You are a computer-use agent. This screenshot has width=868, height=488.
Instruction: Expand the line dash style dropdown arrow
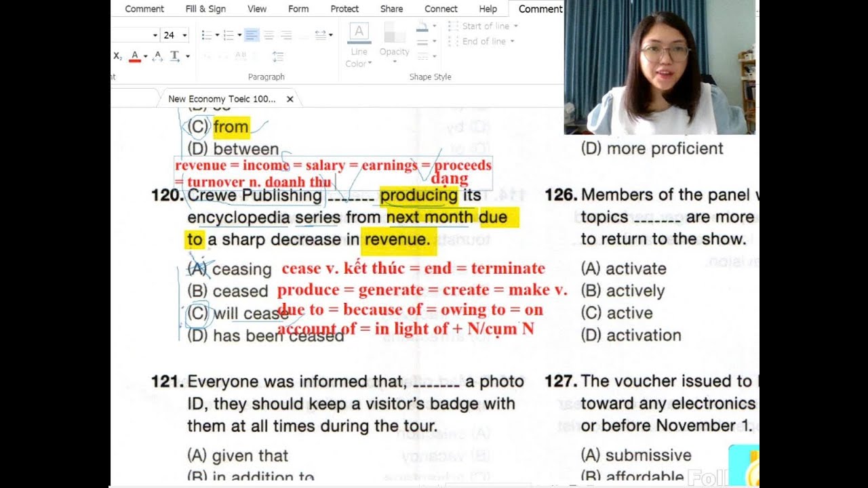coord(434,56)
